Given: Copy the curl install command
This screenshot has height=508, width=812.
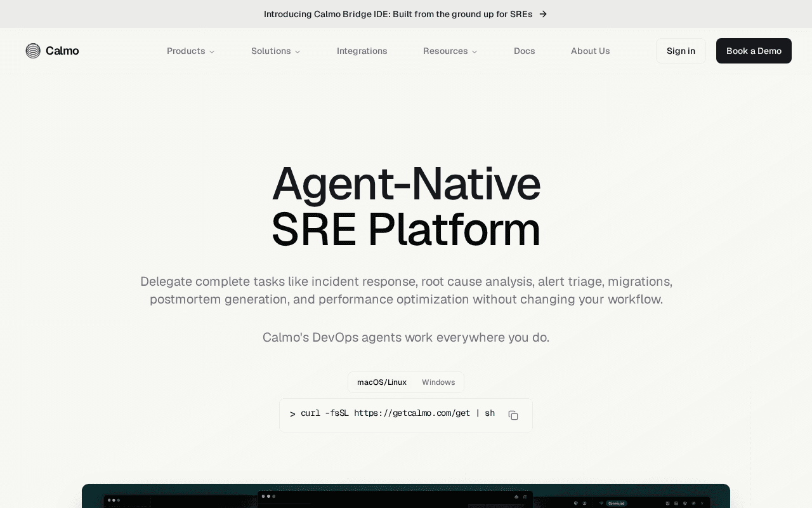Looking at the screenshot, I should (x=513, y=415).
